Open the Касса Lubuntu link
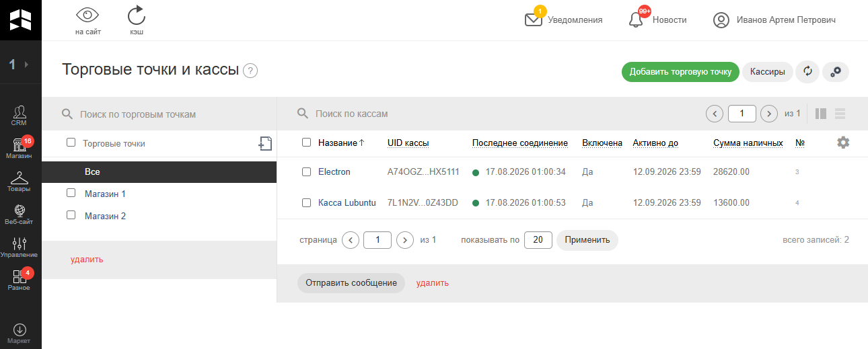Viewport: 868px width, 349px height. (x=347, y=202)
